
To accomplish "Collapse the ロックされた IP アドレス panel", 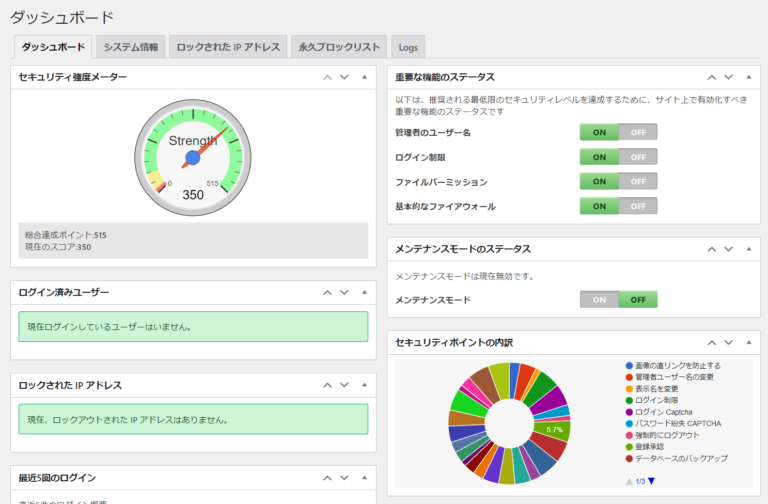I will (364, 384).
